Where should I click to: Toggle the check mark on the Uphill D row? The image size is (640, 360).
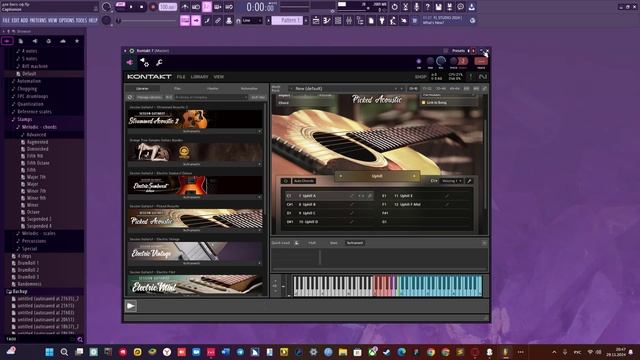[351, 222]
